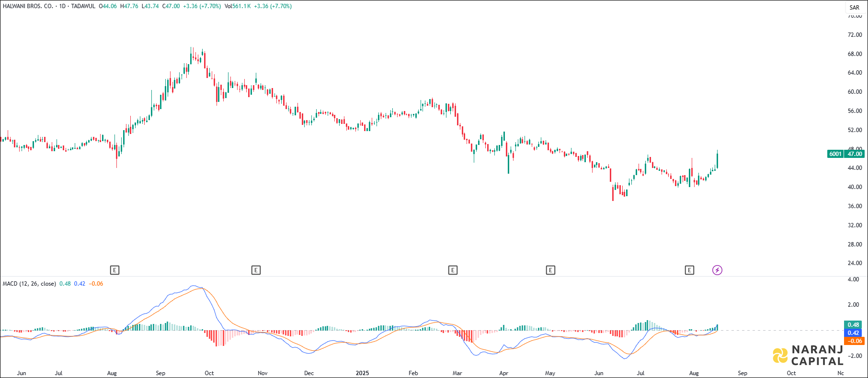This screenshot has width=868, height=378.
Task: Click the 47.00 last price label
Action: tap(854, 154)
